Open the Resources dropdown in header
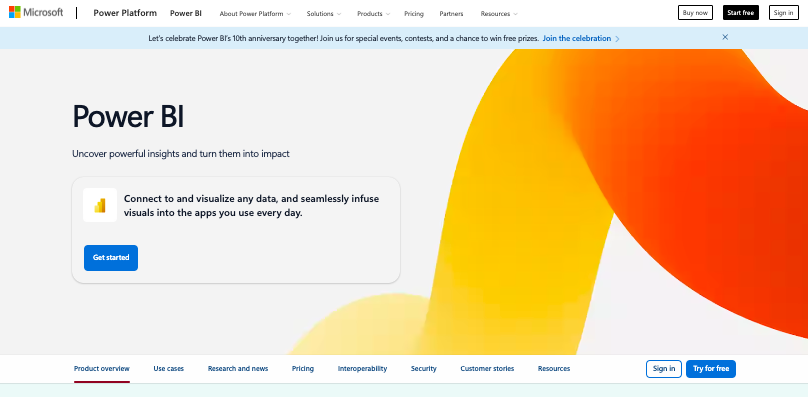This screenshot has width=808, height=397. pos(499,14)
